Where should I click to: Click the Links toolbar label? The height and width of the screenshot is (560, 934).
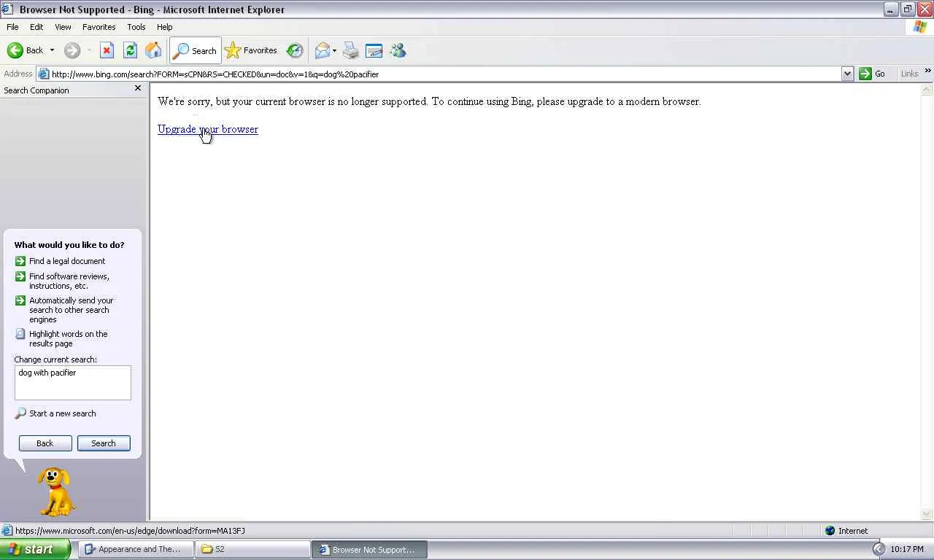(x=909, y=74)
